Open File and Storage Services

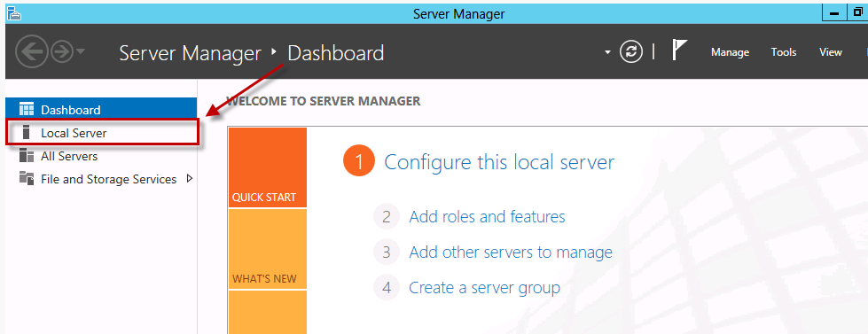pyautogui.click(x=101, y=179)
